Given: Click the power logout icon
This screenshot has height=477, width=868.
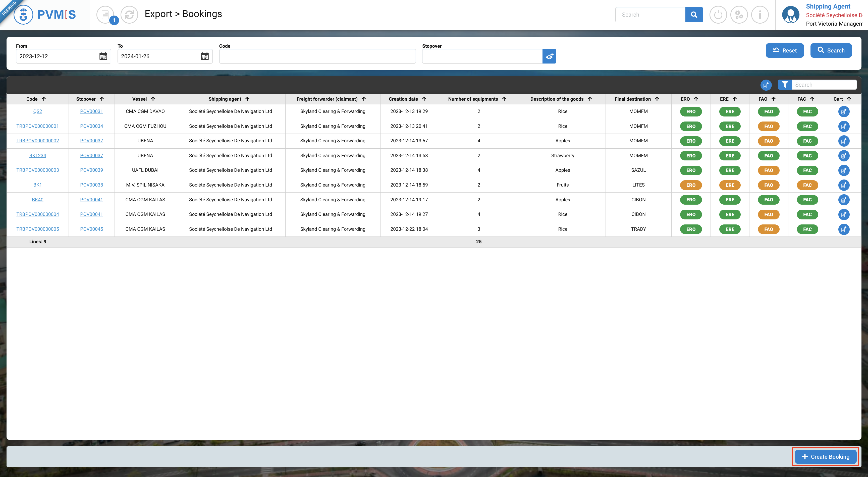Looking at the screenshot, I should pos(718,15).
